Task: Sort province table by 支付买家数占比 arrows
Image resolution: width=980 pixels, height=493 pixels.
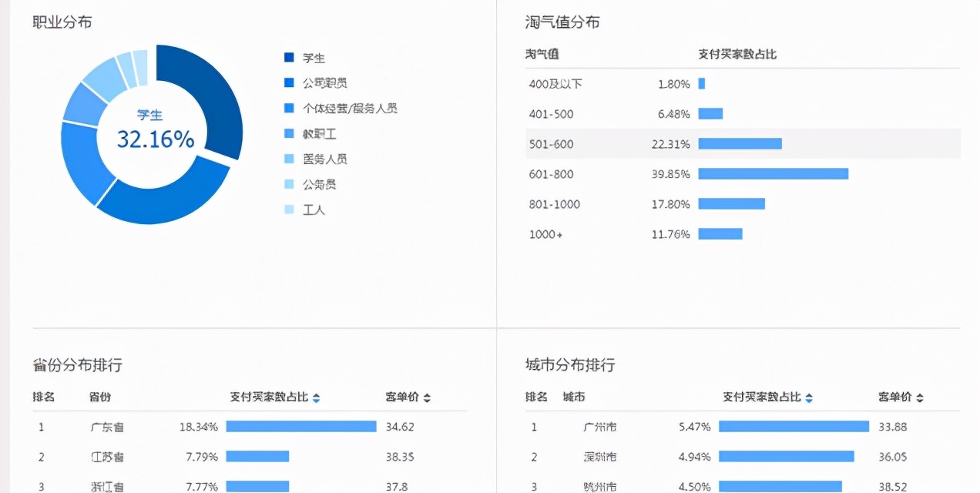Action: pos(316,397)
